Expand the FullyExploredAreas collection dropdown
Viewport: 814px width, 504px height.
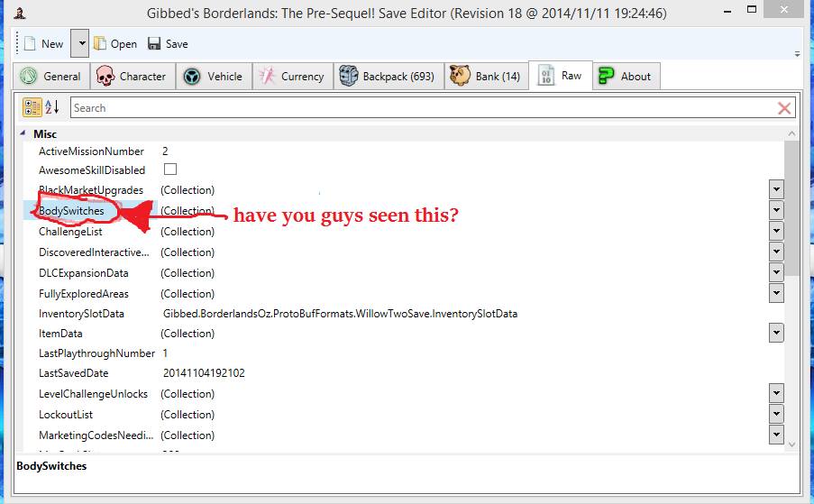(x=776, y=293)
